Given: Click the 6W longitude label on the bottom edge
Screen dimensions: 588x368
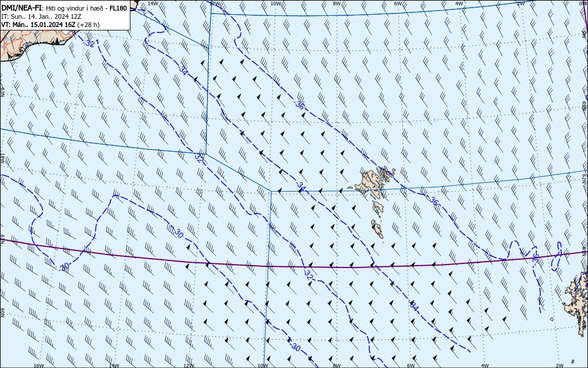Looking at the screenshot, I should pyautogui.click(x=411, y=366).
